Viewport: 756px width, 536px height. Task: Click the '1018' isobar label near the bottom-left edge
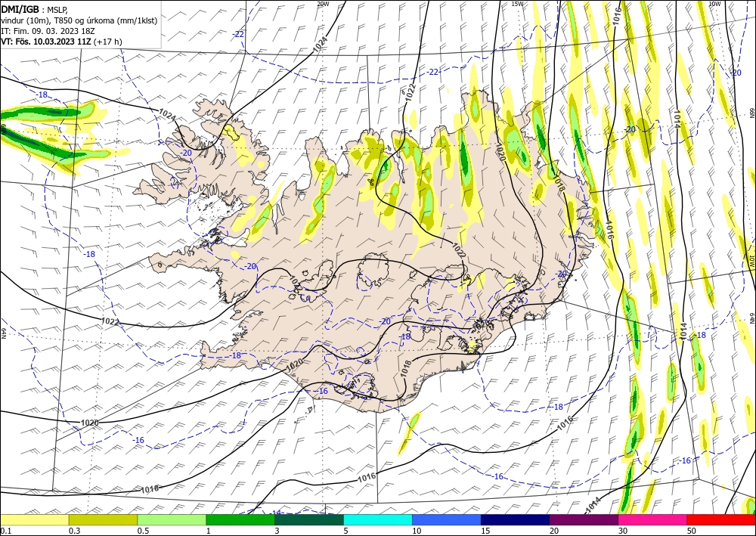click(x=150, y=489)
